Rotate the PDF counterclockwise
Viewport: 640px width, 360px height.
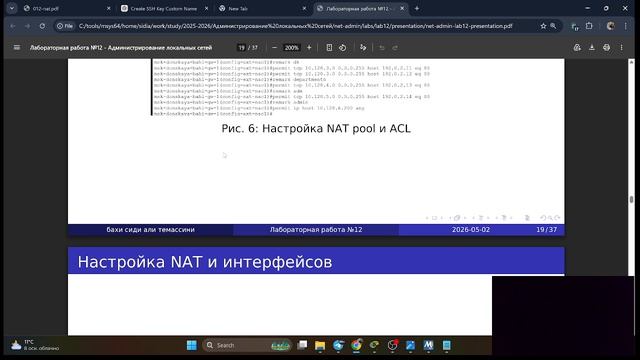342,48
